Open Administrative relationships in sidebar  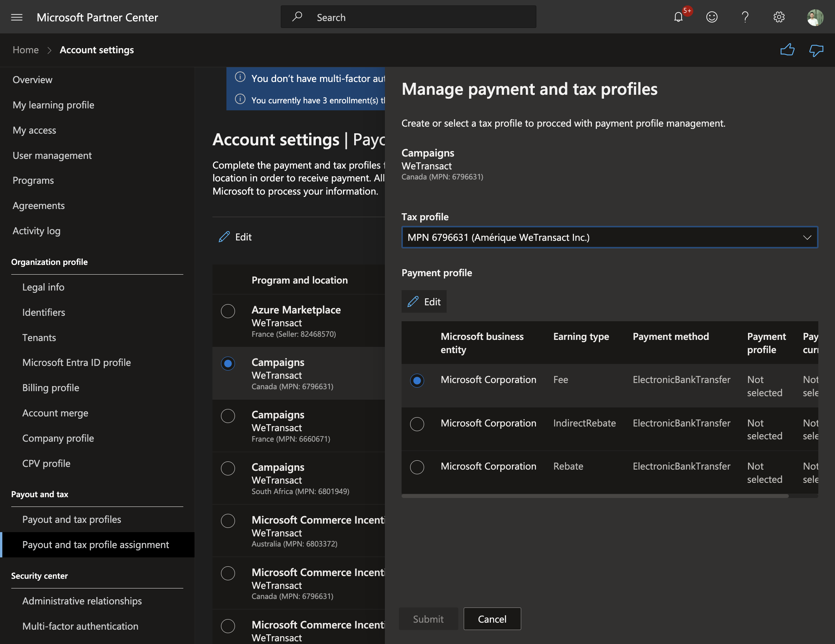point(82,601)
